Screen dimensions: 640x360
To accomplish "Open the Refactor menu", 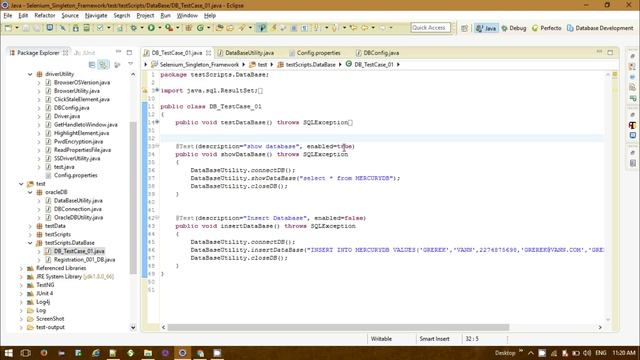I will point(45,16).
